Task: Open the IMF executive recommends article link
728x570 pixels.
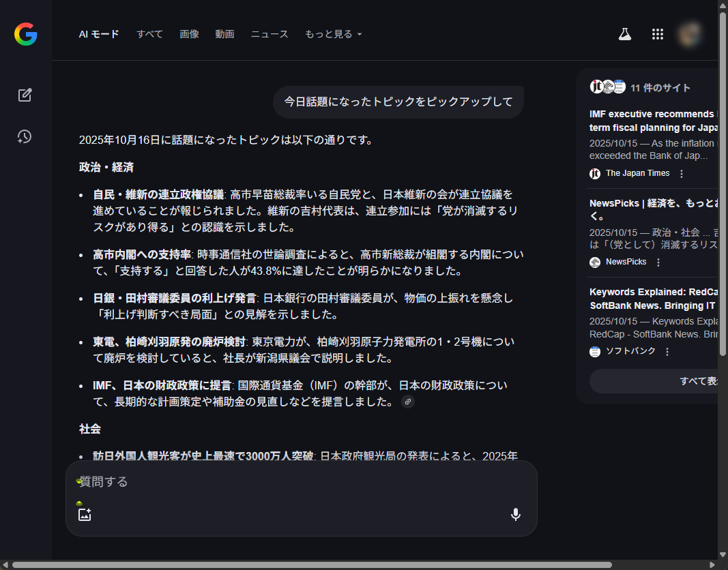Action: [652, 121]
